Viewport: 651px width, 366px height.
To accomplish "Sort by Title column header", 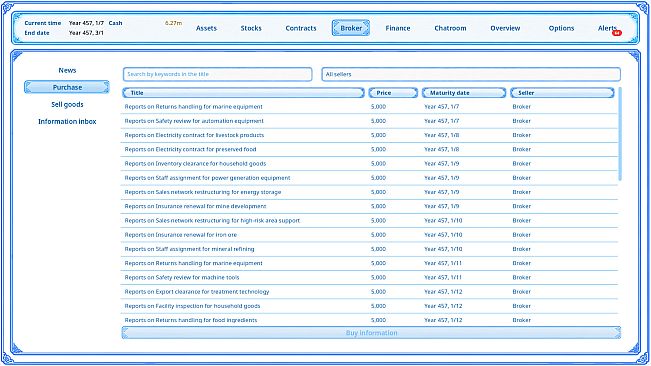I will pyautogui.click(x=243, y=93).
